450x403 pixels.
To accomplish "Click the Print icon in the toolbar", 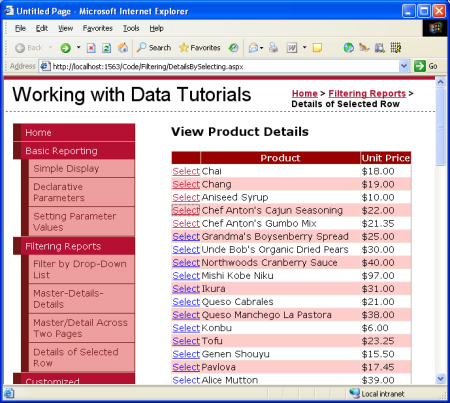I will tap(273, 48).
